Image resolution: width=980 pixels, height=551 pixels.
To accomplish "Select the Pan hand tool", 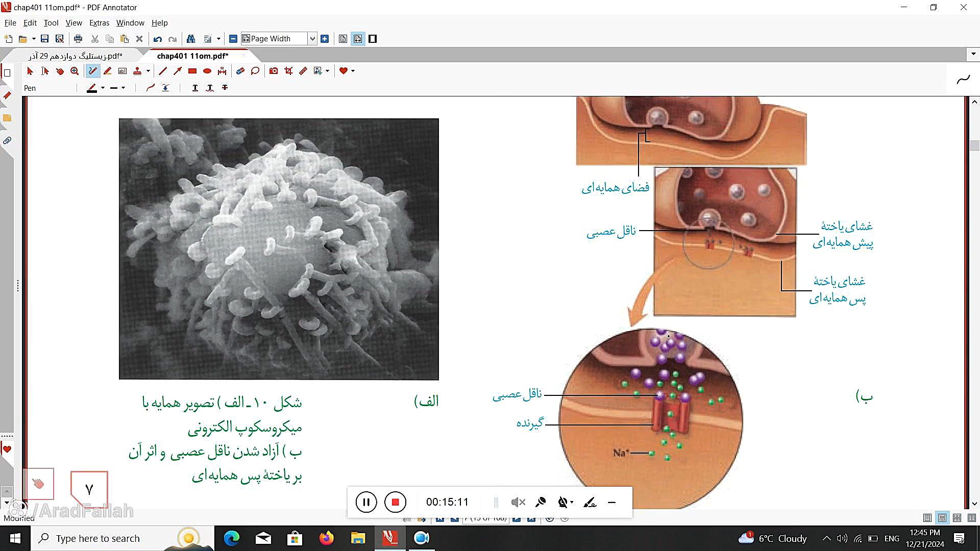I will (x=60, y=71).
